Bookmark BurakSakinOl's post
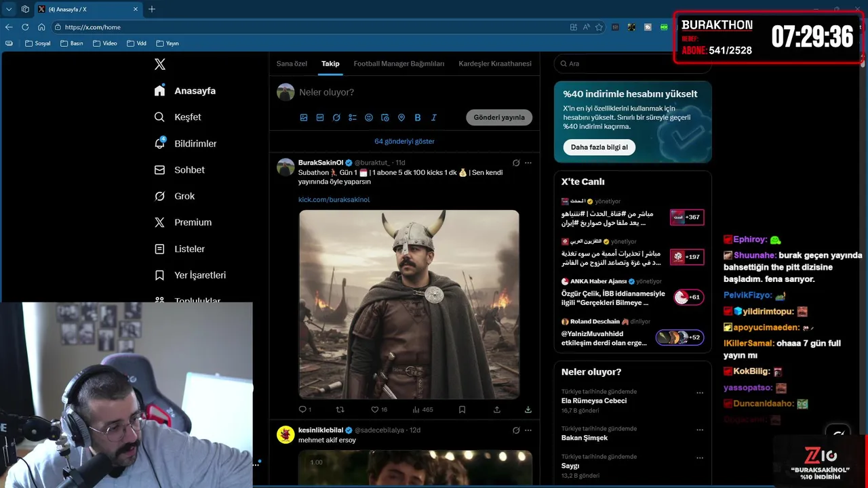868x488 pixels. coord(462,409)
